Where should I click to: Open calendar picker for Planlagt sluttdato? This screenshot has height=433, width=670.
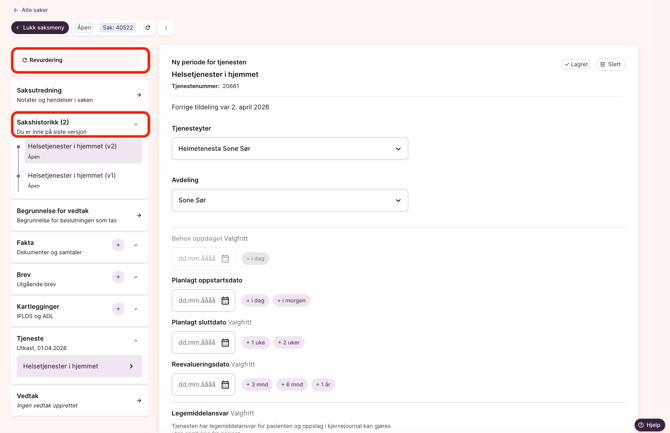[x=225, y=343]
